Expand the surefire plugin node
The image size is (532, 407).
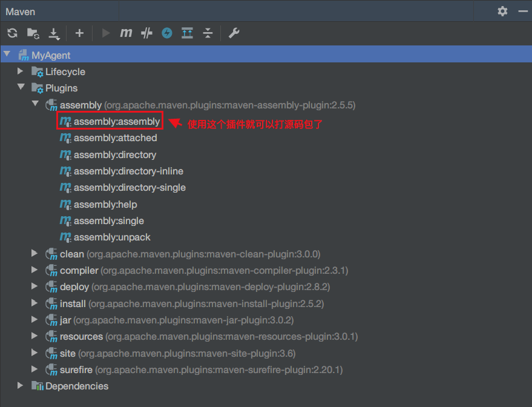34,369
